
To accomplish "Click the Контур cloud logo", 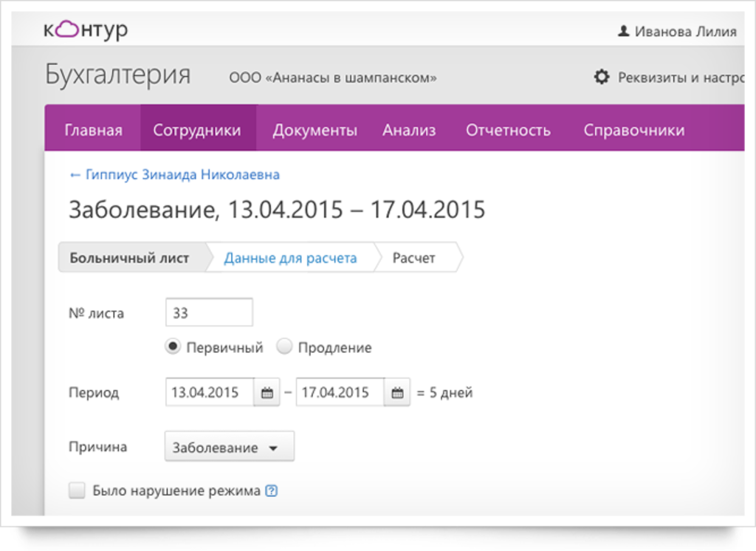I will tap(85, 30).
